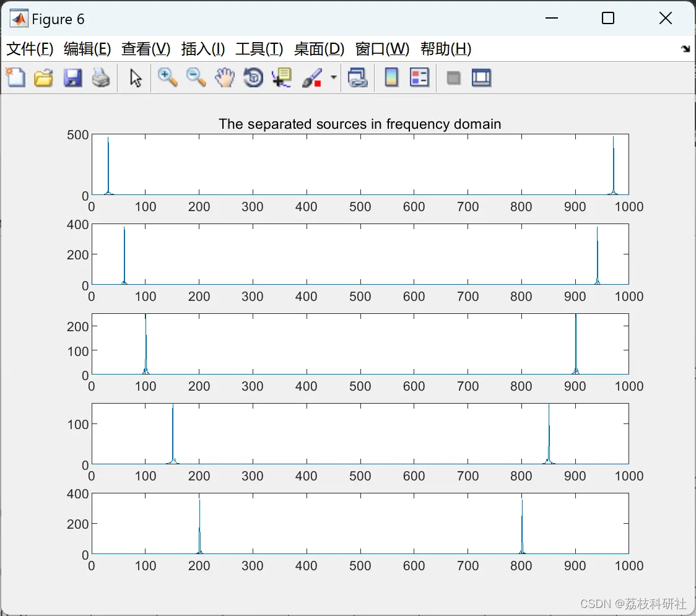Open a file with the folder icon
This screenshot has width=696, height=616.
coord(43,77)
